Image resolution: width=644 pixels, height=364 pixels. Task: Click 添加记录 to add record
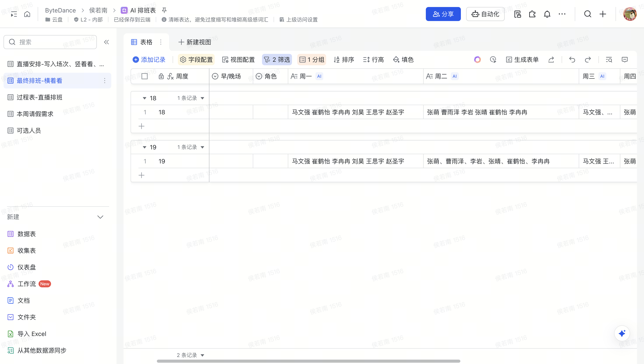pos(149,60)
